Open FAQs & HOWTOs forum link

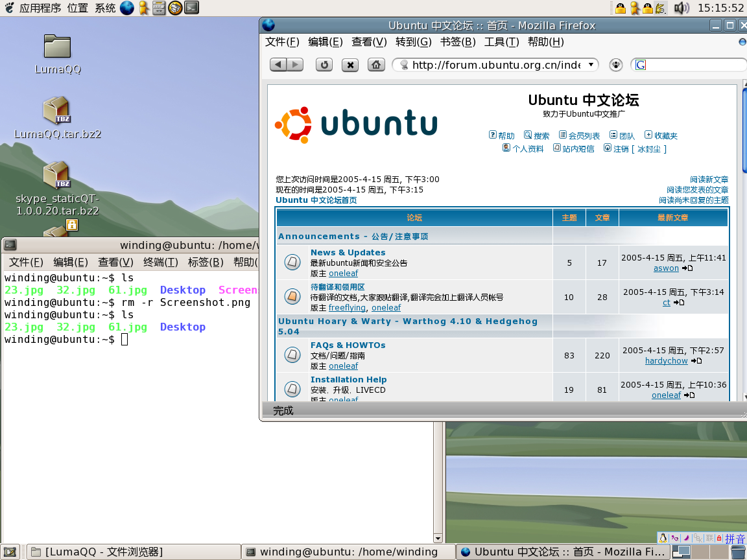(x=348, y=345)
